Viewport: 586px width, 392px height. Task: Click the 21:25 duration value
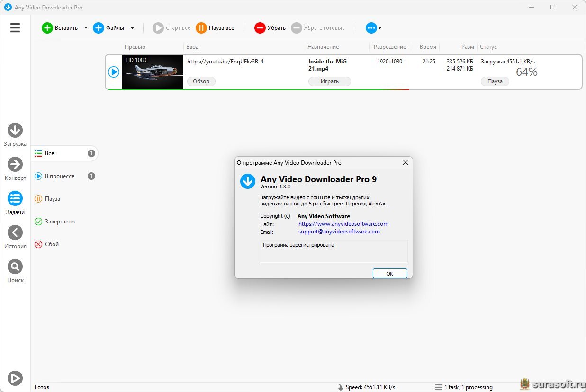tap(429, 62)
